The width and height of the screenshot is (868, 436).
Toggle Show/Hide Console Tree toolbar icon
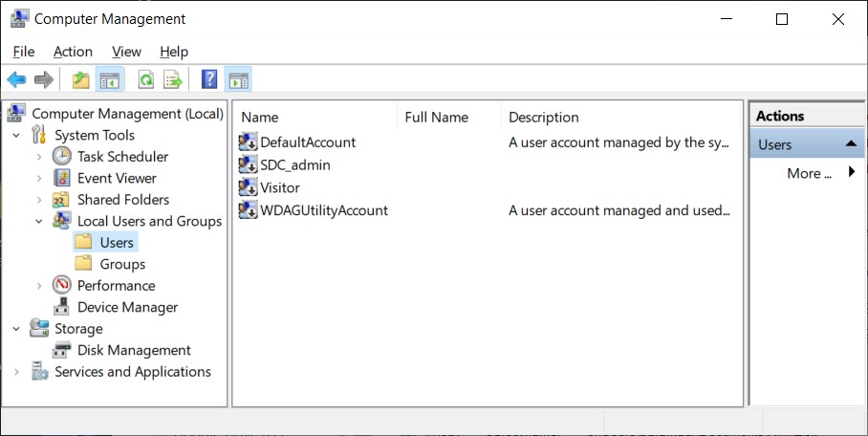pos(109,79)
